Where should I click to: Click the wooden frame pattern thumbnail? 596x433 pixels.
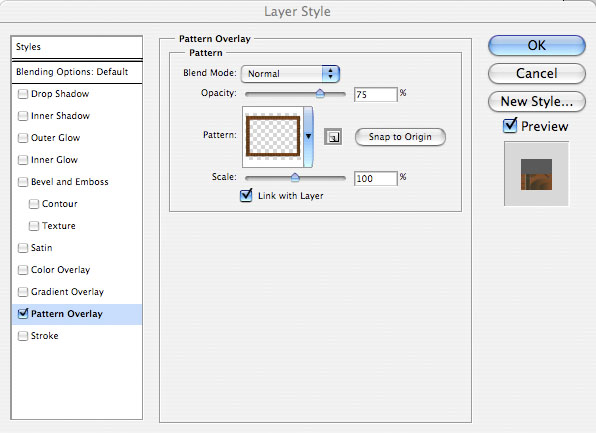(273, 137)
